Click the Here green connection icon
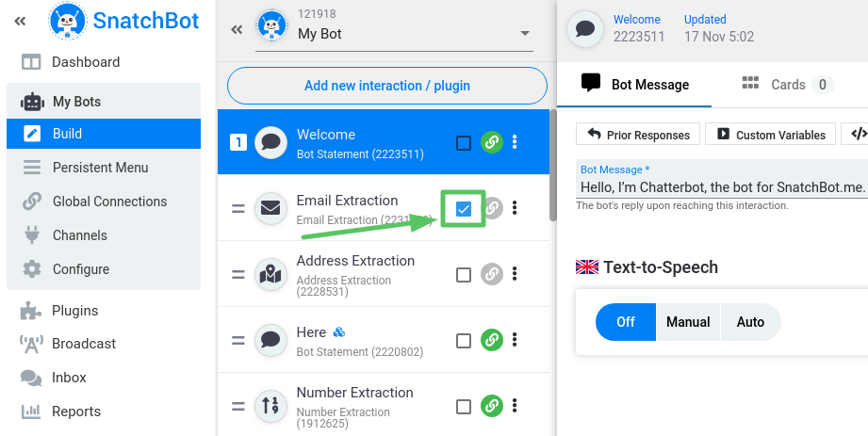 [492, 340]
